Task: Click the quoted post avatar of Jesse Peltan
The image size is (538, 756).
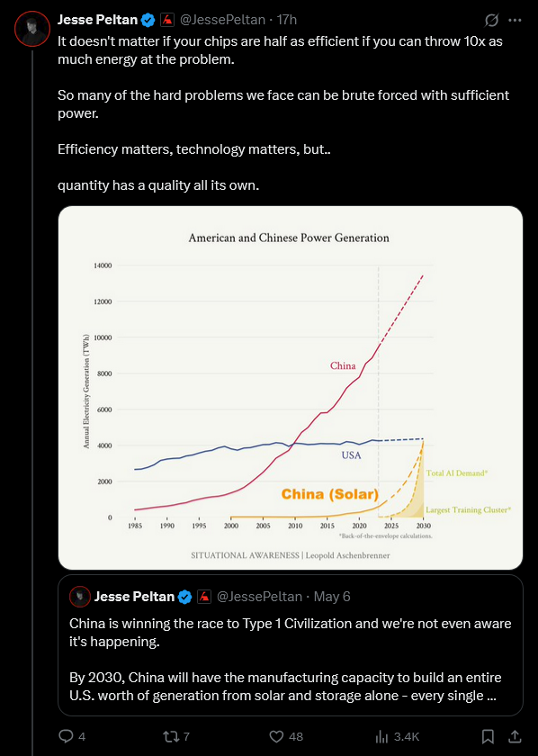Action: click(80, 597)
